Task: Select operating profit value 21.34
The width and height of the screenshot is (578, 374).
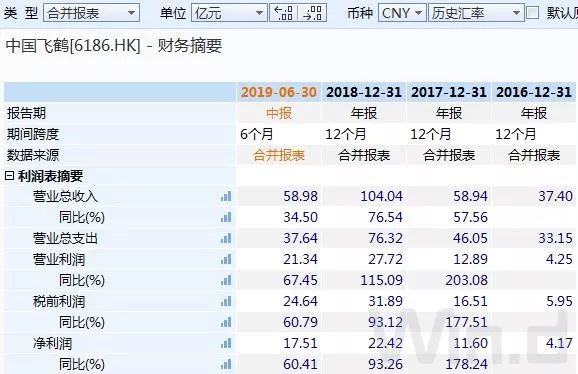Action: (300, 259)
